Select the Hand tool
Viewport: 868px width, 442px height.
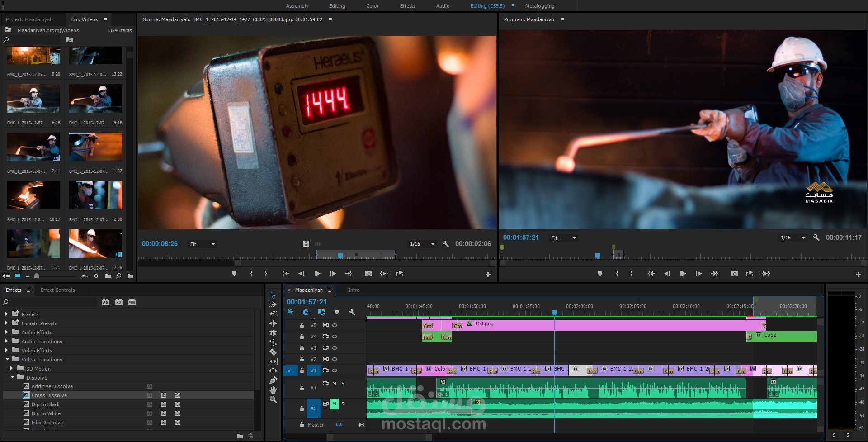tap(273, 390)
